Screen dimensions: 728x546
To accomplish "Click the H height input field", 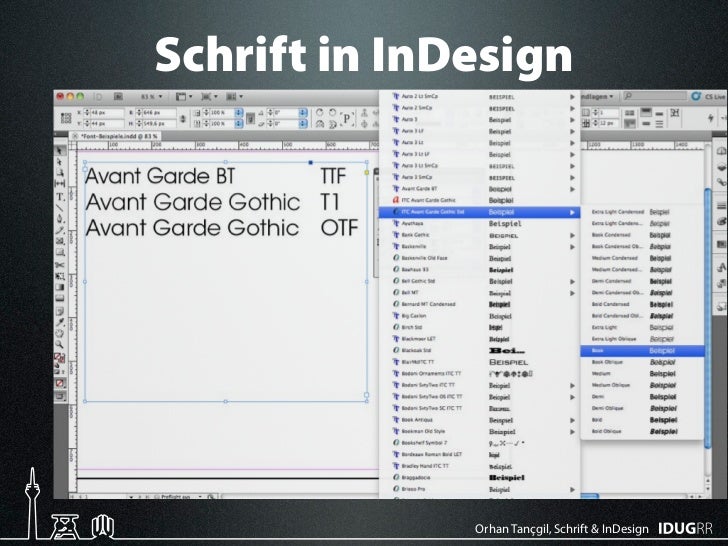I will click(x=159, y=124).
